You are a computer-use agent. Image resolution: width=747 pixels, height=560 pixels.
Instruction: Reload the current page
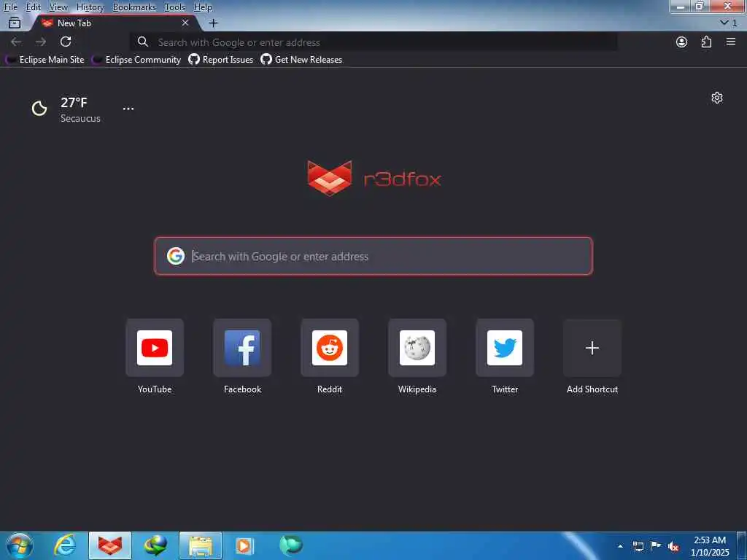coord(66,42)
